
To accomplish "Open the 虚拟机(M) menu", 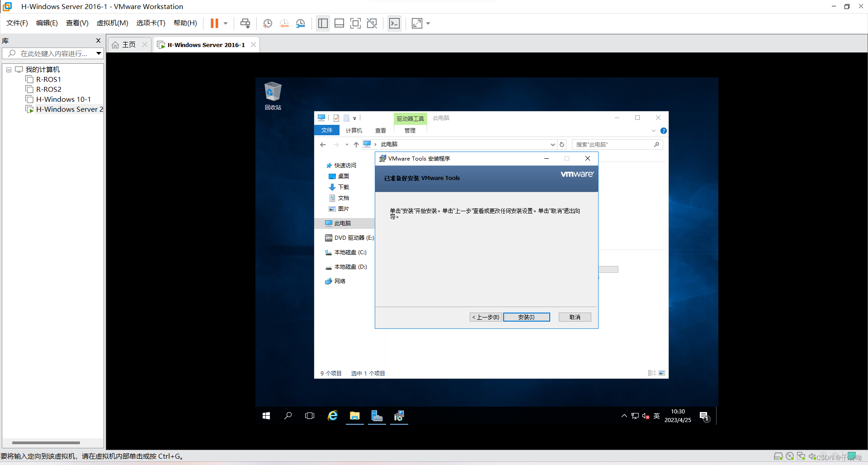I will coord(113,23).
